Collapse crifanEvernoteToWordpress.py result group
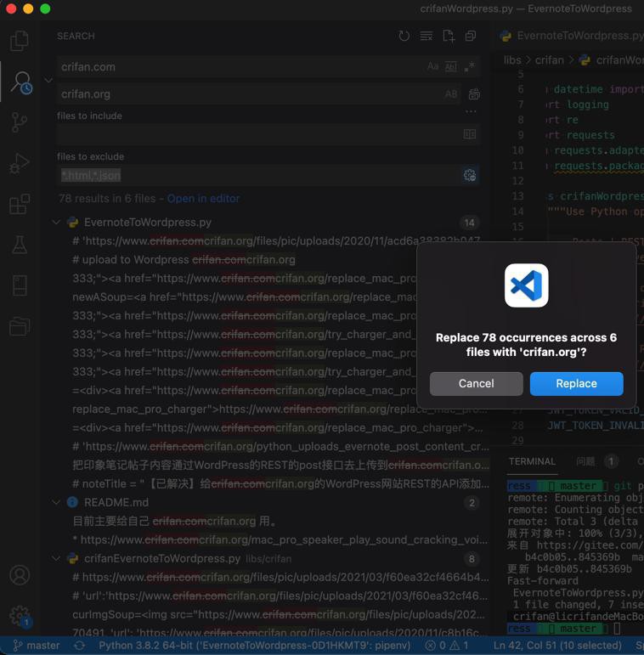The height and width of the screenshot is (655, 644). 56,558
